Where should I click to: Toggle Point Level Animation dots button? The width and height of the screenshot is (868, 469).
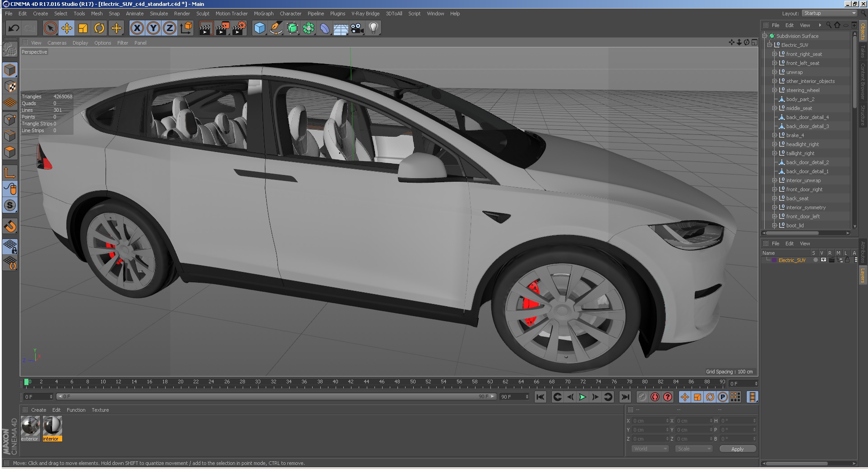[735, 397]
